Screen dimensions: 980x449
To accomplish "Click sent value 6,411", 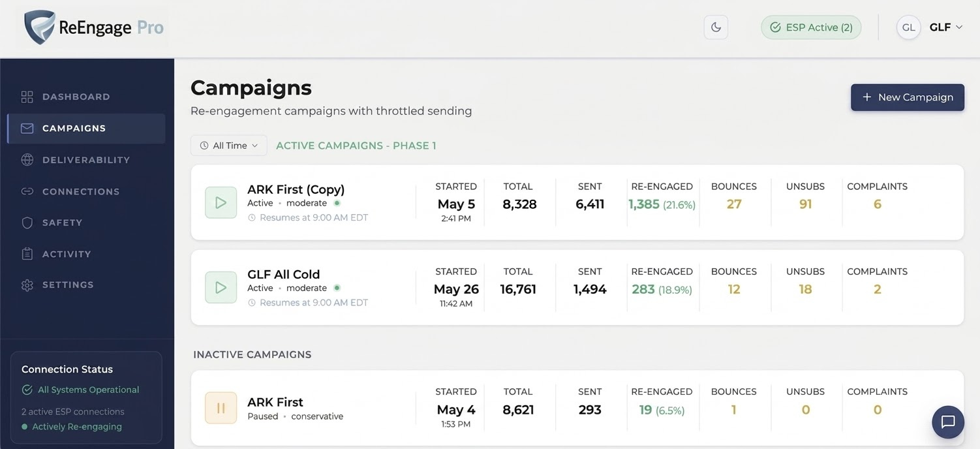I will coord(590,204).
